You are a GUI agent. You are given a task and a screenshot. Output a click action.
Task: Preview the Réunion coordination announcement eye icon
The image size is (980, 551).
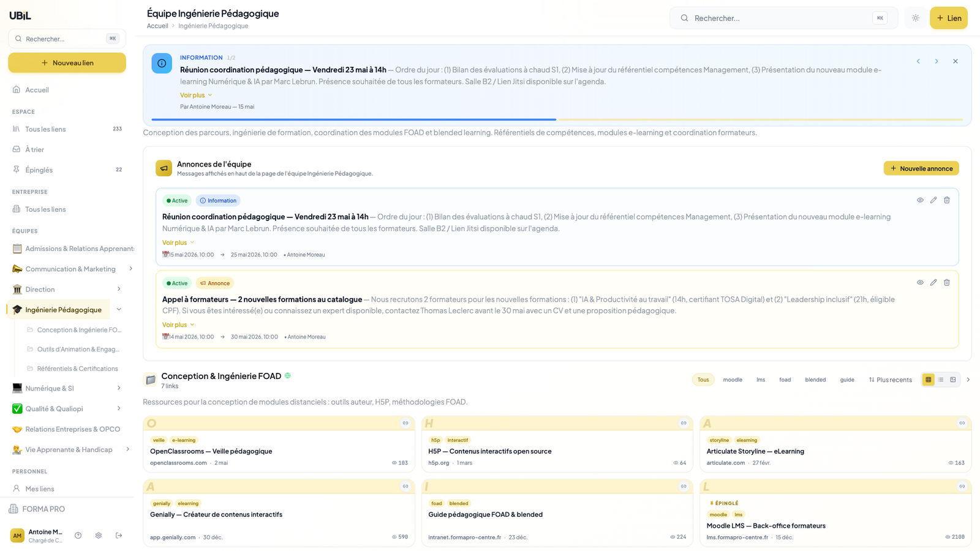click(x=920, y=200)
